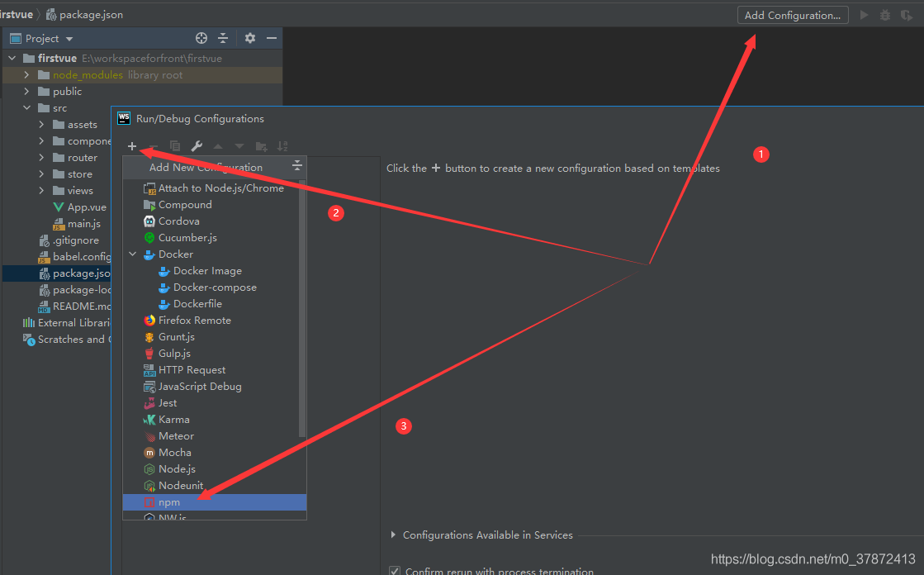Choose Compound configuration type

point(215,205)
